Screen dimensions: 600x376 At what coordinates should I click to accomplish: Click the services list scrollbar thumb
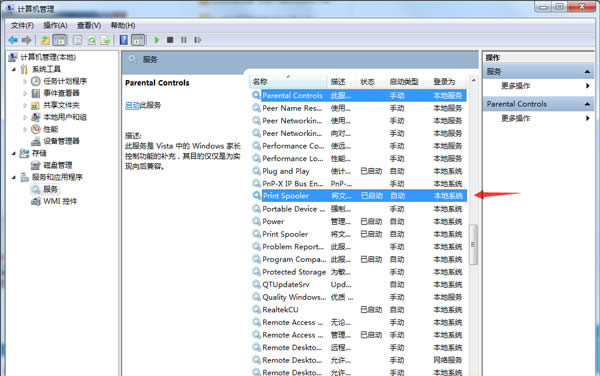(x=473, y=244)
